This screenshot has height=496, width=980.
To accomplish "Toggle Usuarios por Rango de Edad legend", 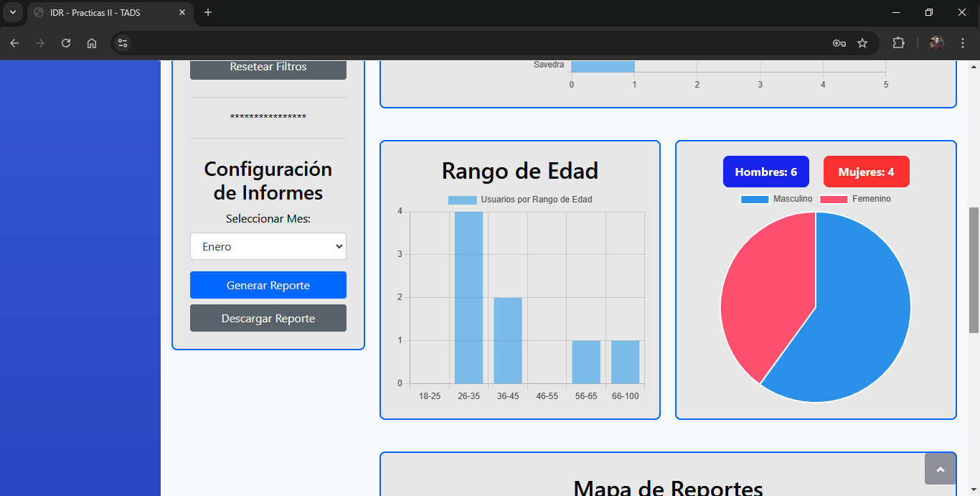I will pyautogui.click(x=520, y=200).
